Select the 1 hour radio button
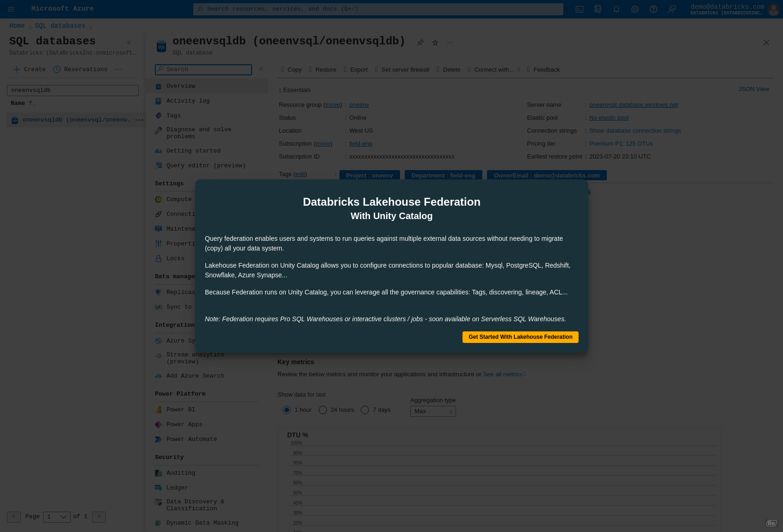 (287, 410)
